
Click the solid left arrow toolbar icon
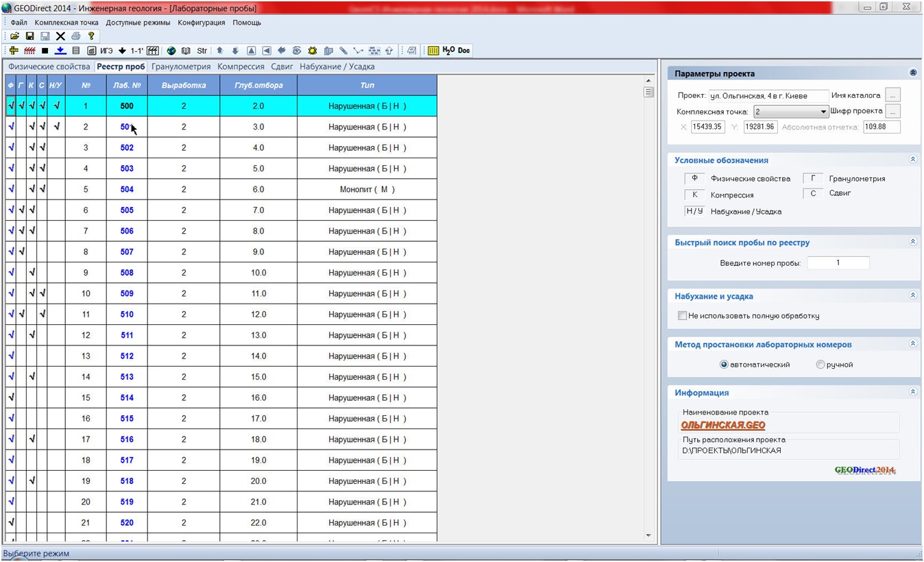point(281,51)
